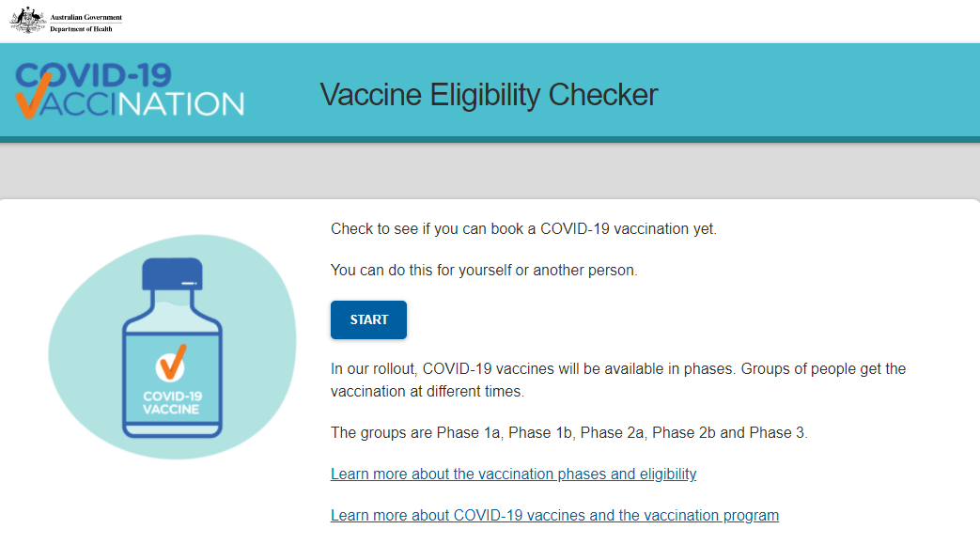Image resolution: width=980 pixels, height=560 pixels.
Task: Click the "Check to see if you can book" sentence
Action: 523,229
